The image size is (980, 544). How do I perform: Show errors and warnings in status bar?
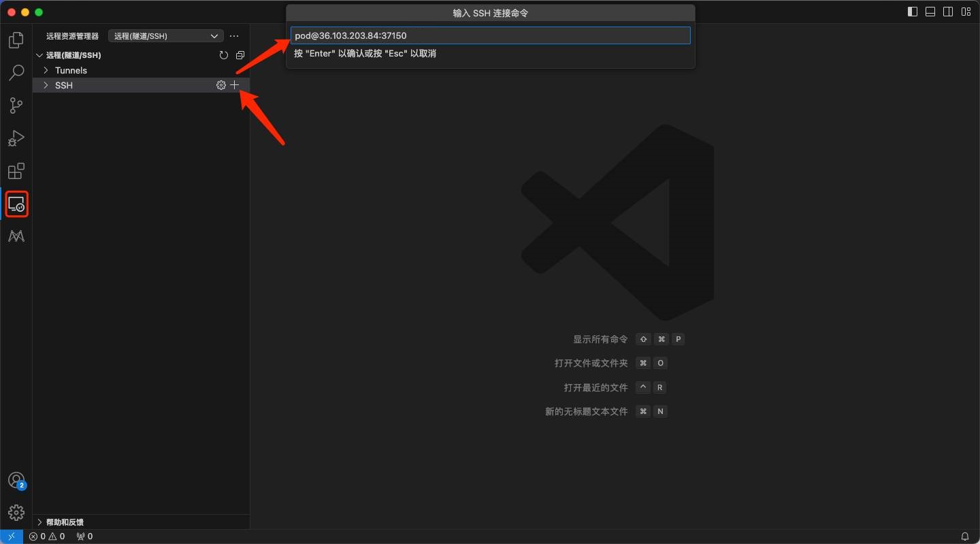click(47, 537)
